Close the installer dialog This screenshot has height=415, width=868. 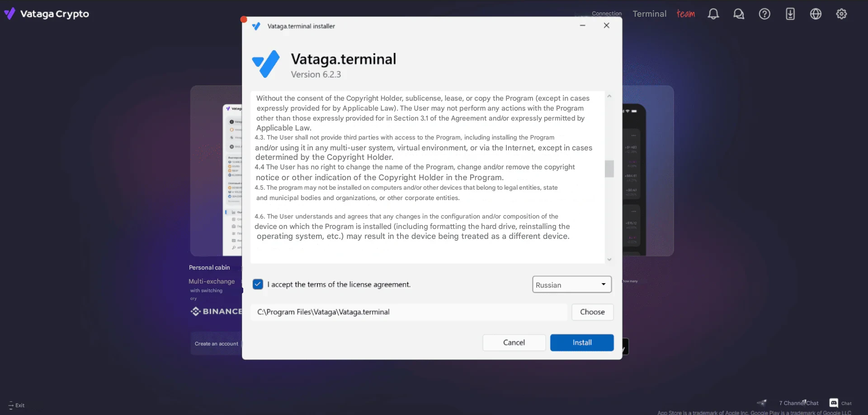coord(607,26)
